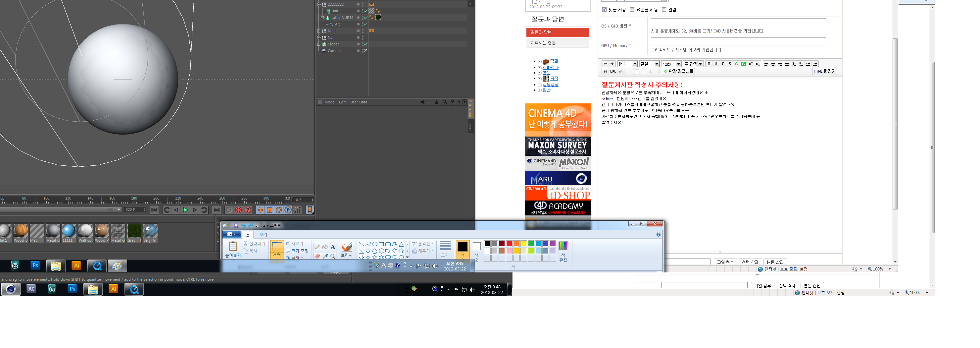Pick the yellow color swatch in Paint
Image resolution: width=980 pixels, height=348 pixels.
point(523,244)
